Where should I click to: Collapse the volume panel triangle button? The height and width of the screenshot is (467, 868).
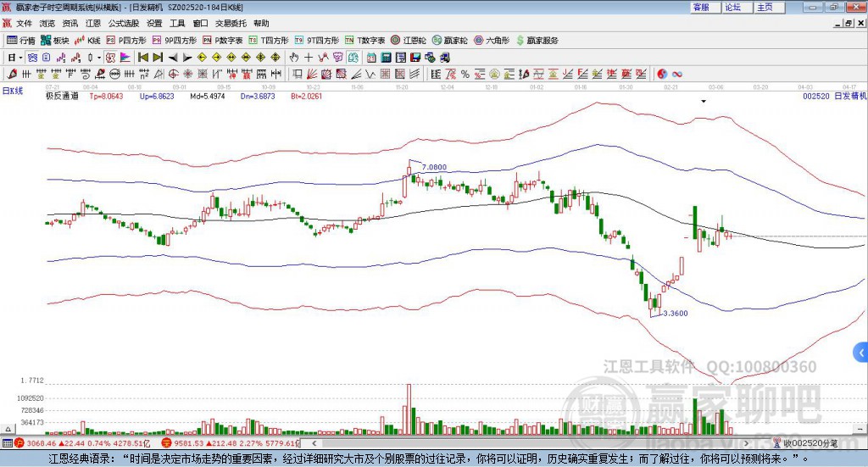pos(8,429)
